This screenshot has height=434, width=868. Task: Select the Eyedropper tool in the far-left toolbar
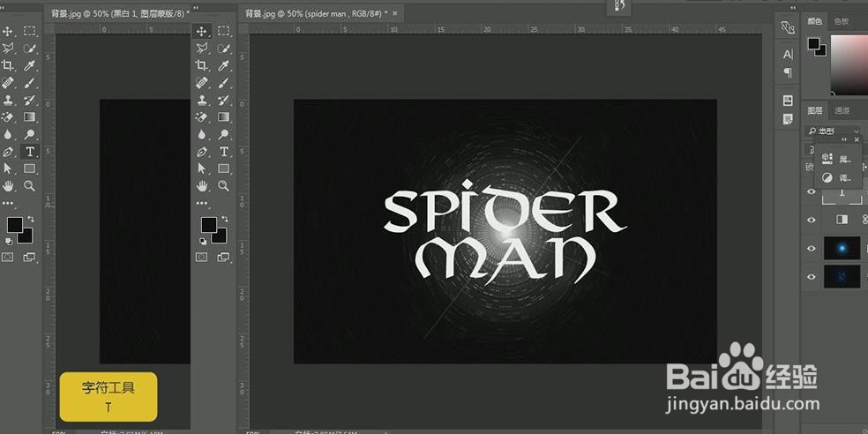[29, 65]
